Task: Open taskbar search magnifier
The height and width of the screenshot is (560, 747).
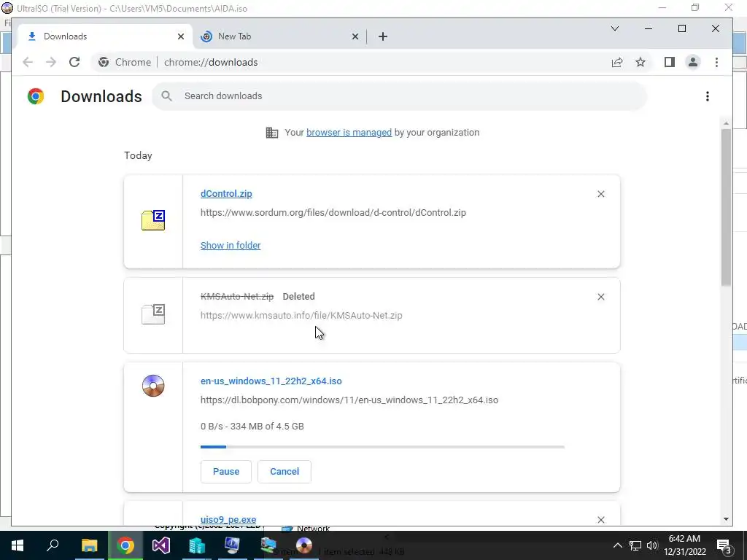Action: click(x=53, y=545)
